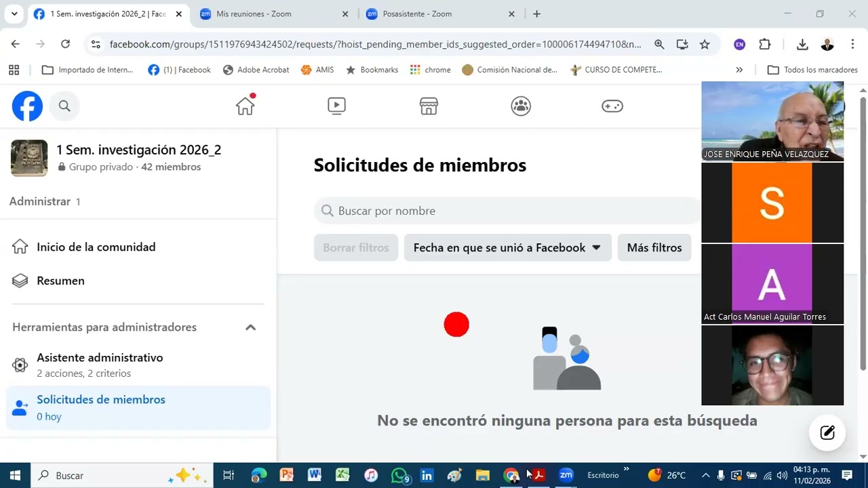Open the Adobe Acrobat bookmark
868x488 pixels.
[256, 70]
